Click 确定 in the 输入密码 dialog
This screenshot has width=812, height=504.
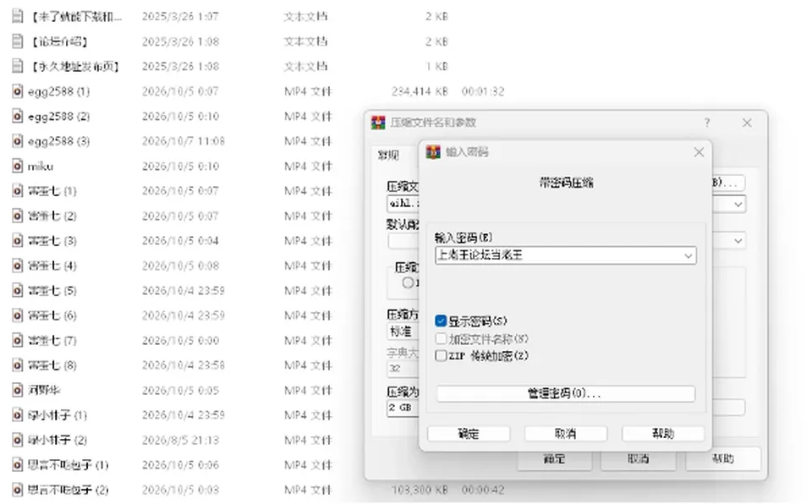pos(469,434)
